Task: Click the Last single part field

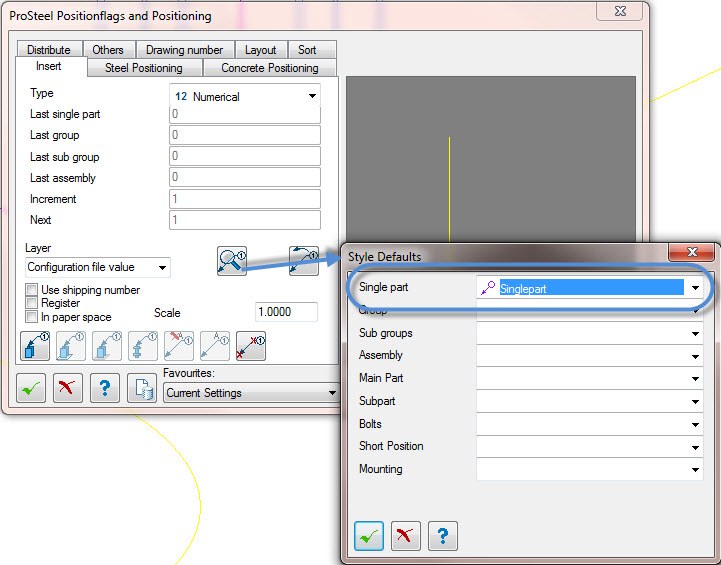Action: pyautogui.click(x=245, y=114)
